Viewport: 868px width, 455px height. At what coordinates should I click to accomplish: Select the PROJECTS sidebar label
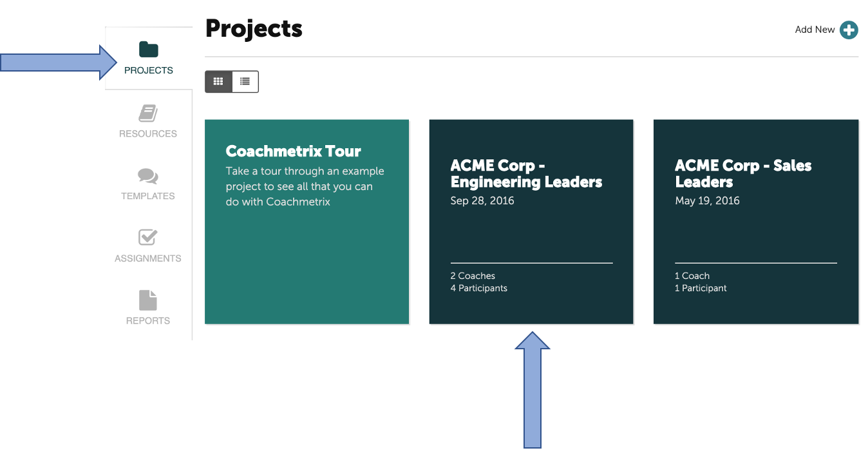[149, 70]
